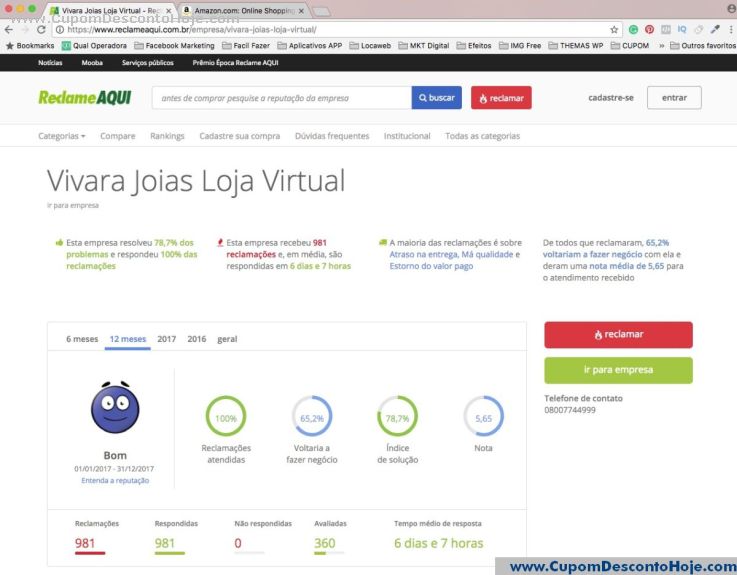This screenshot has width=737, height=575.
Task: Open Facebook Marketing bookmark folder
Action: [174, 46]
